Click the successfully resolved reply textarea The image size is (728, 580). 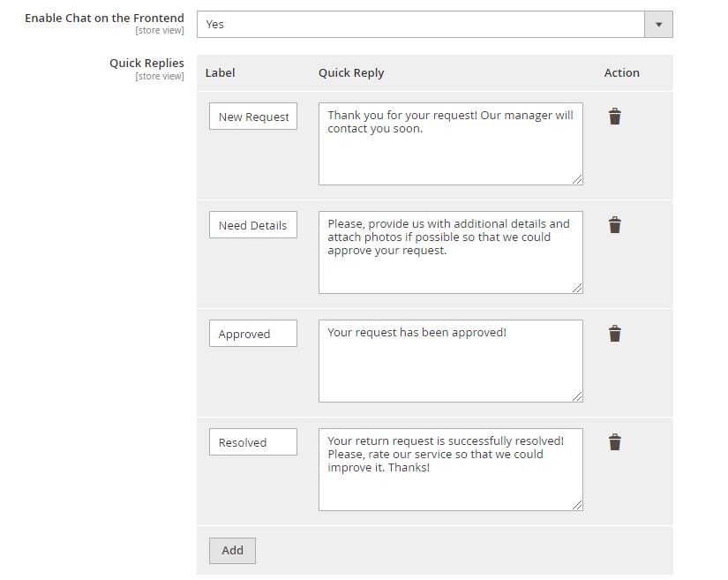pos(451,470)
